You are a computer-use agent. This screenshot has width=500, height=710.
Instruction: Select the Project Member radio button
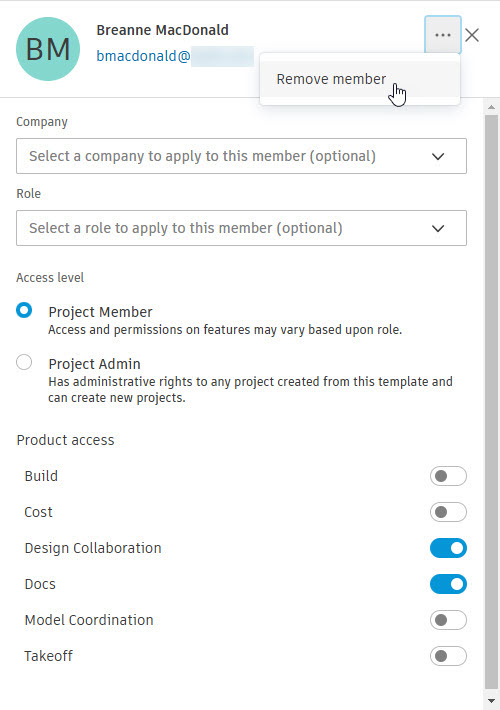pyautogui.click(x=24, y=310)
